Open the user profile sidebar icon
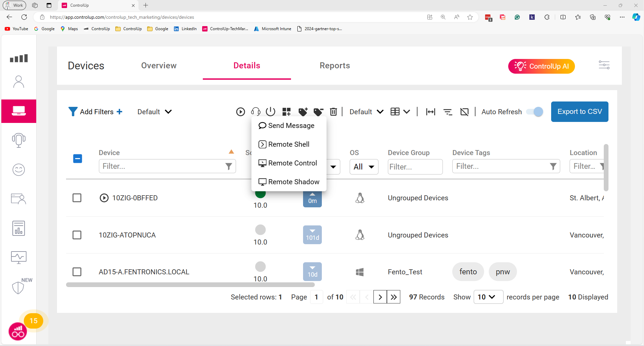This screenshot has height=346, width=644. click(18, 82)
